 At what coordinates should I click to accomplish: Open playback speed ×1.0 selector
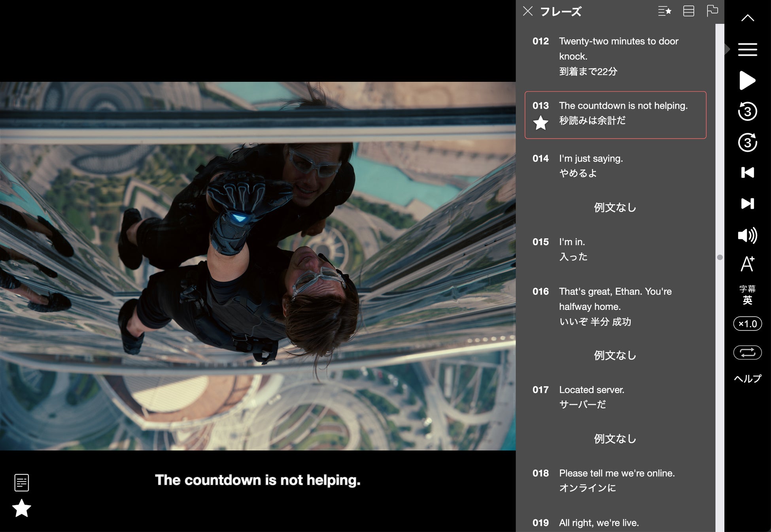(747, 324)
